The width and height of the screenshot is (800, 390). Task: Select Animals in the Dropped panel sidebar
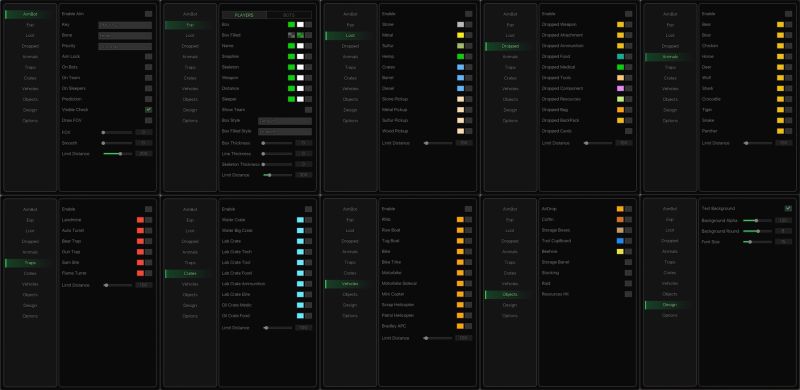coord(510,57)
